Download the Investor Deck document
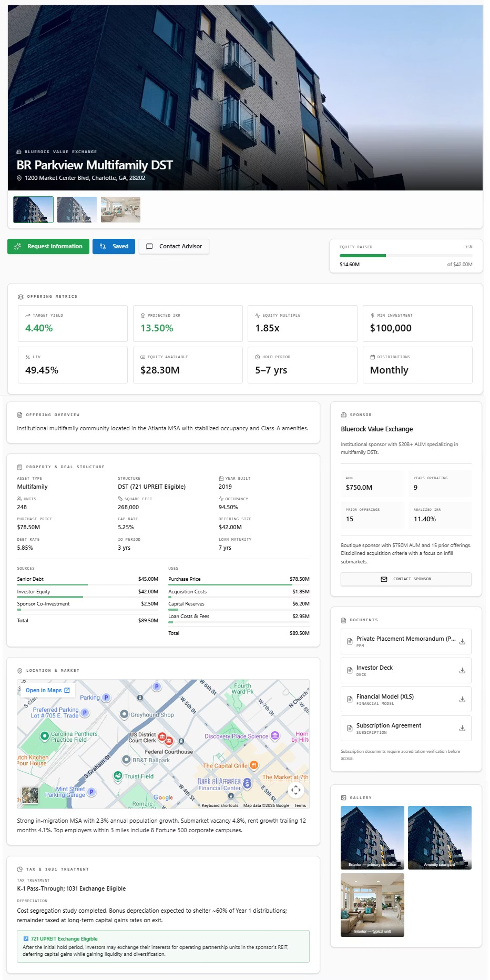 (x=462, y=671)
